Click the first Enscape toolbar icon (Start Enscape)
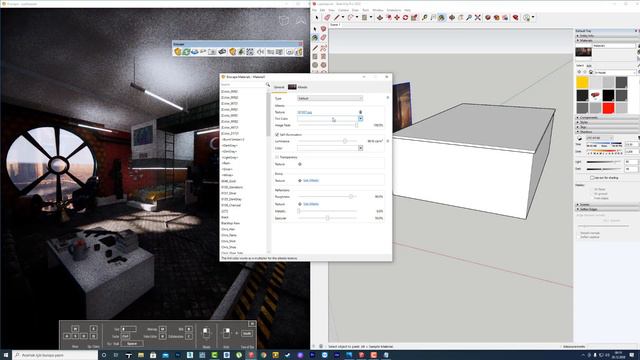The height and width of the screenshot is (360, 640). [178, 52]
